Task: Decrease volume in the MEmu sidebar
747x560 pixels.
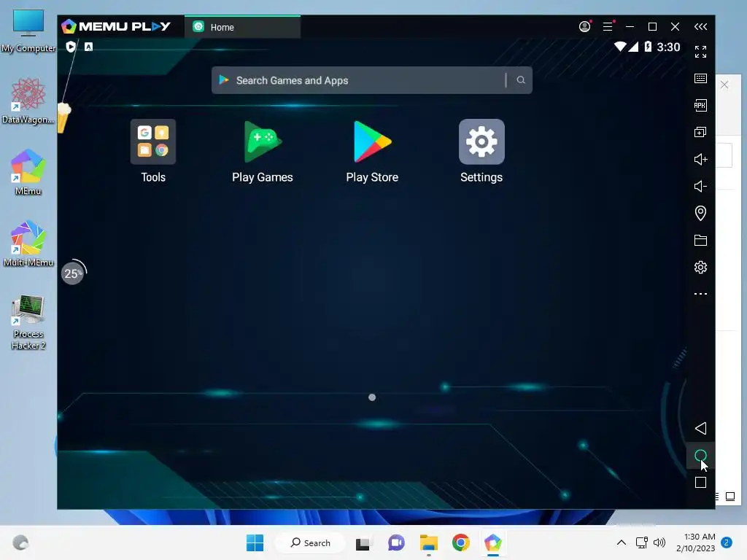Action: (x=700, y=186)
